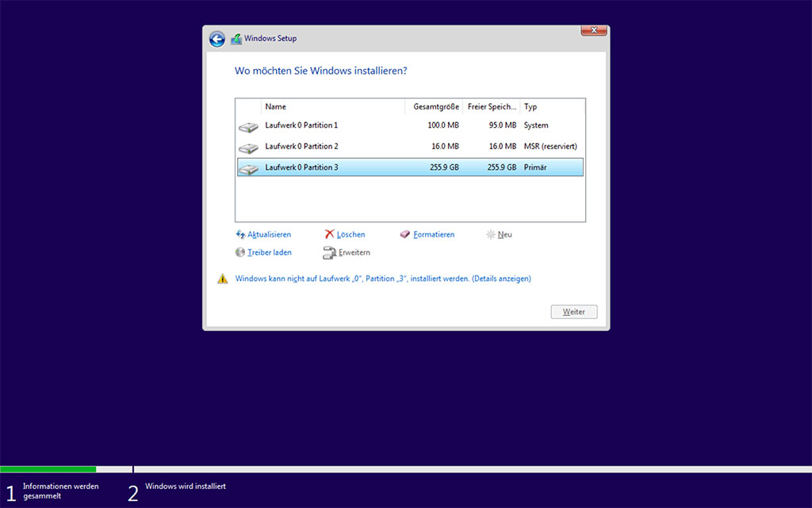Create new partition with Neu link

pyautogui.click(x=505, y=234)
